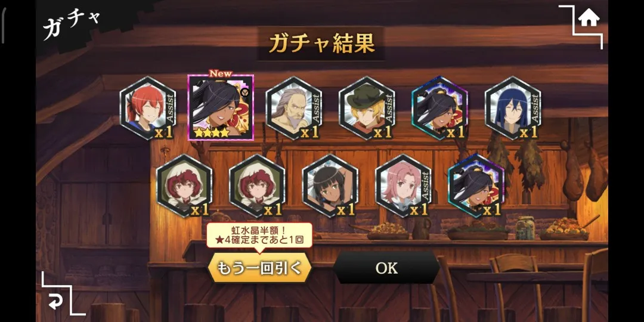
Task: Click the もう一回引く button
Action: [x=259, y=268]
